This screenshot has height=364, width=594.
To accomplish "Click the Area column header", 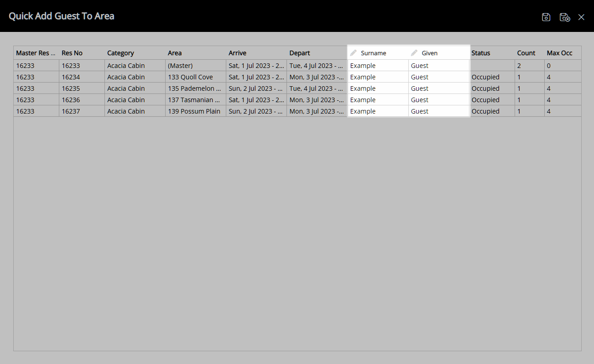I will 196,53.
